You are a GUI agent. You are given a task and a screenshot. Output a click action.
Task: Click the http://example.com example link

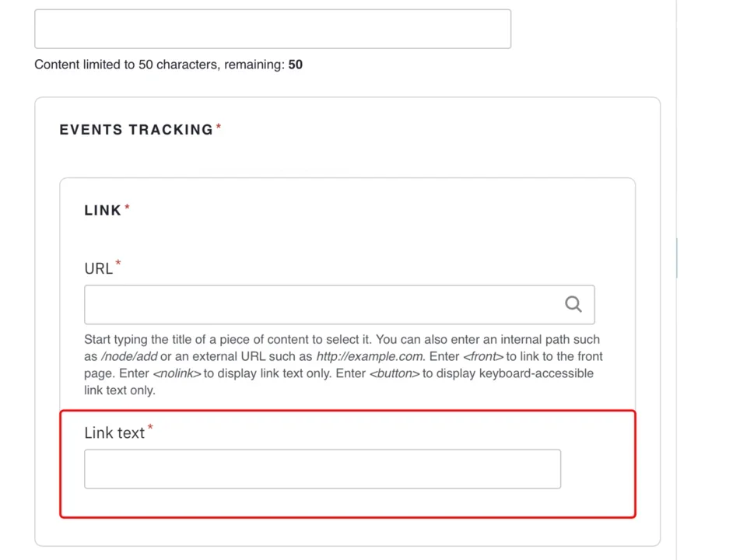click(x=369, y=356)
